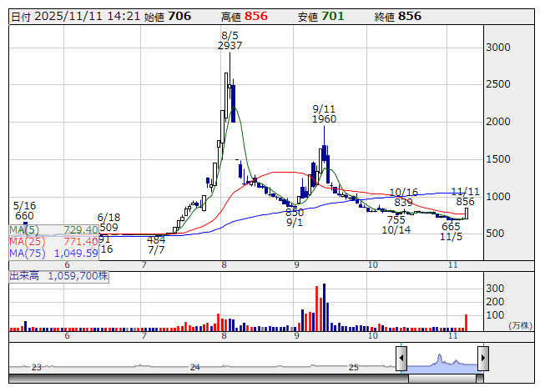This screenshot has width=545, height=392.
Task: Click the blue highlighted range in navigator
Action: [x=442, y=359]
